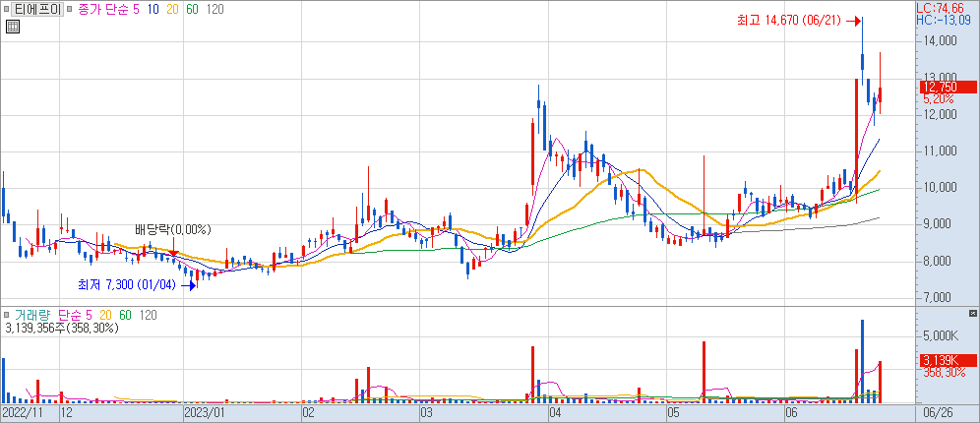Screen dimensions: 980x423
Task: Select the price 120-day moving average label
Action: [215, 10]
